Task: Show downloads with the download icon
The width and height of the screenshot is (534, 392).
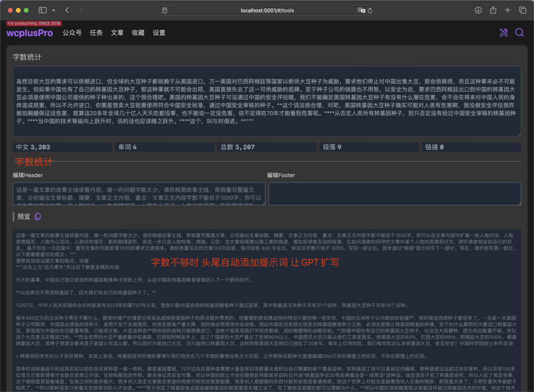Action: (478, 10)
